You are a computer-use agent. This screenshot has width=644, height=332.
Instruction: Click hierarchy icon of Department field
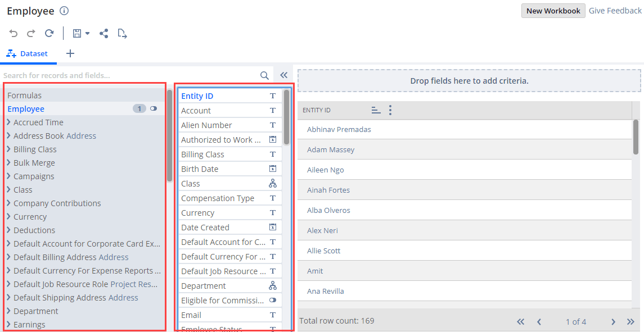tap(273, 285)
